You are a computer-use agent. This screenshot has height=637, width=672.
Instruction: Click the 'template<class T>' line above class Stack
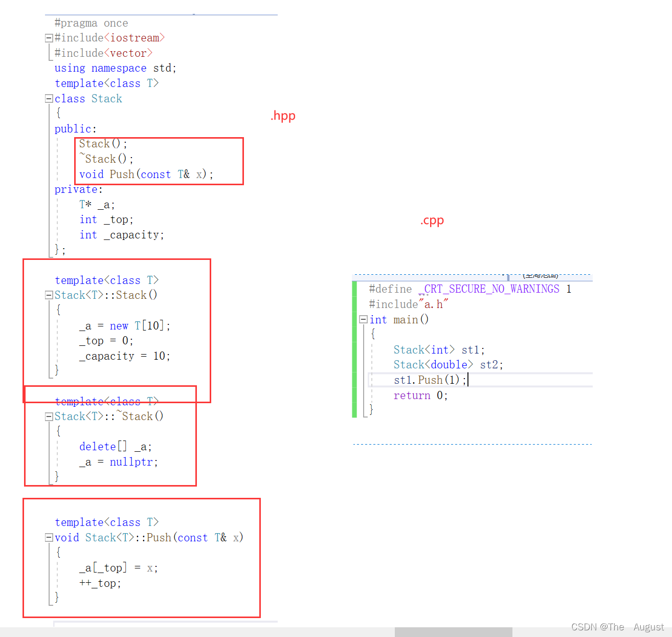[107, 83]
